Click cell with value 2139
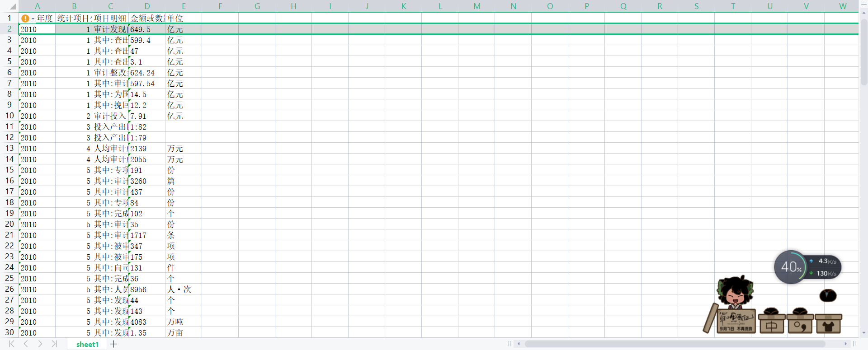The width and height of the screenshot is (868, 350). pyautogui.click(x=147, y=148)
